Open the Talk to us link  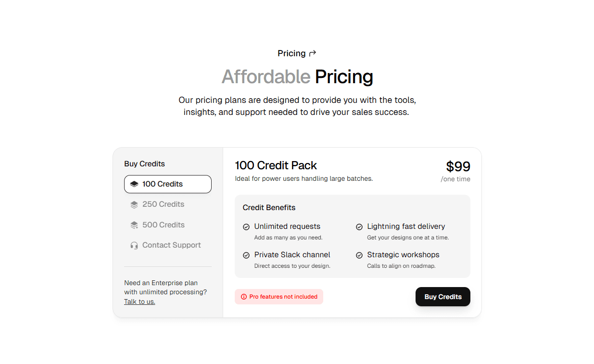[x=139, y=301]
